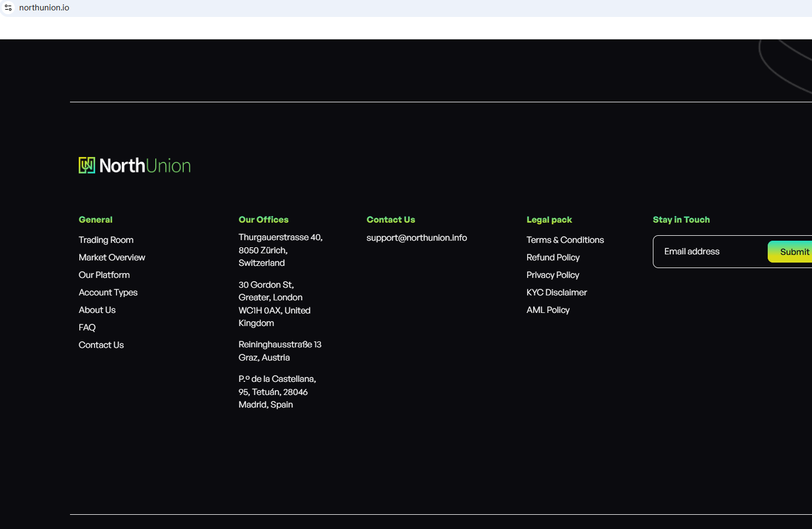The image size is (812, 529).
Task: Click the NorthUnion wordmark text
Action: pyautogui.click(x=145, y=166)
